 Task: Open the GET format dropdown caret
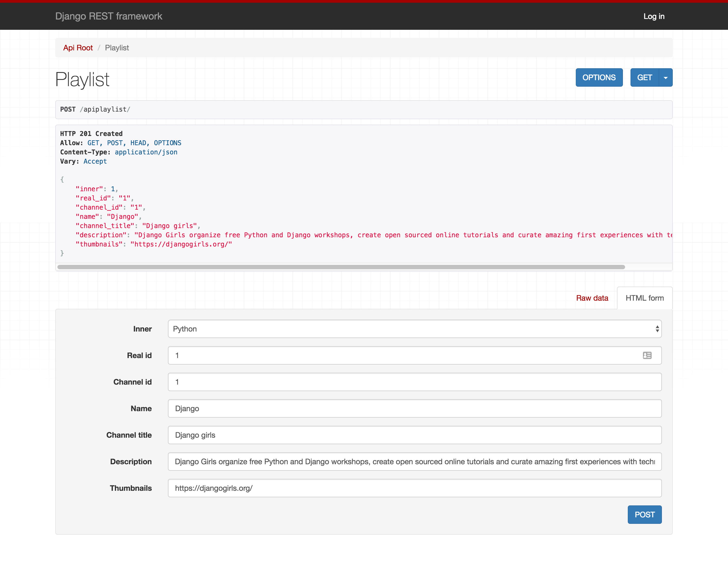tap(665, 78)
